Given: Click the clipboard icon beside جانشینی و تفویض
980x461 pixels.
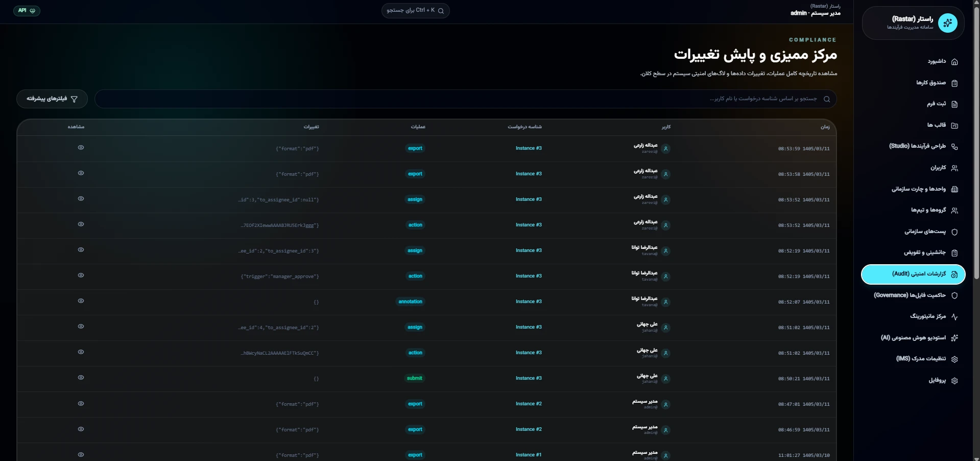Looking at the screenshot, I should (954, 253).
